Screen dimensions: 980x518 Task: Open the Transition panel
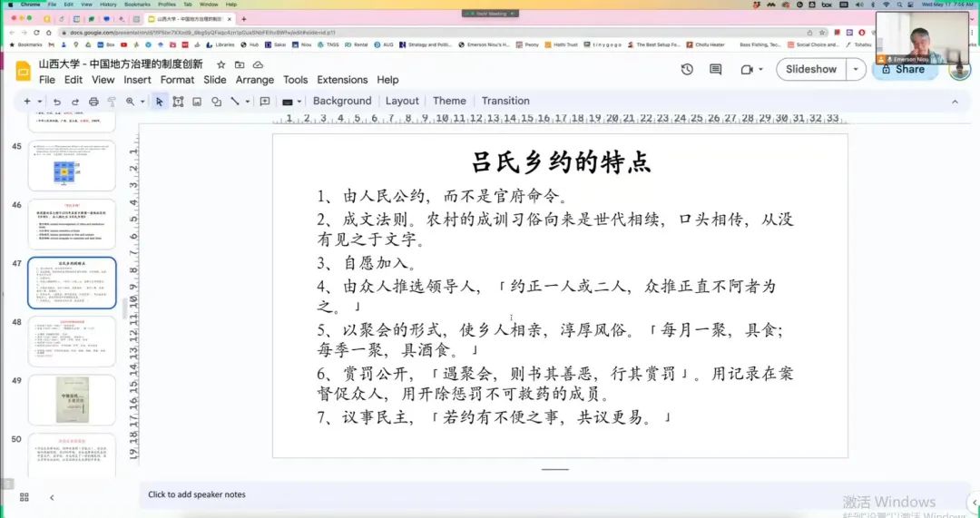click(x=505, y=102)
